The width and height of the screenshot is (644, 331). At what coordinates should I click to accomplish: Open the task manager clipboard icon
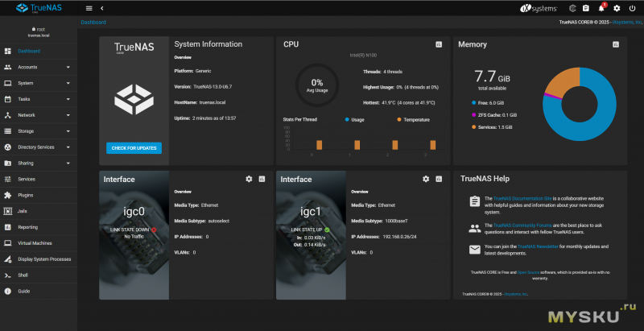pyautogui.click(x=586, y=8)
